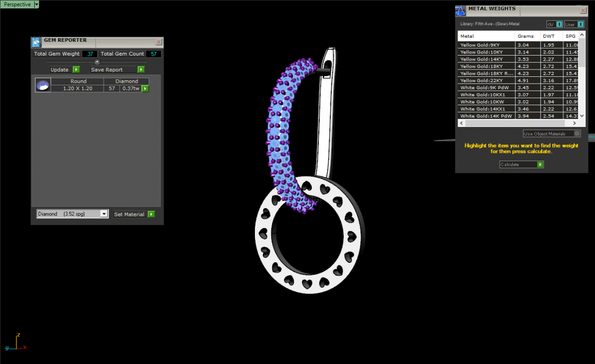Toggle the GV switch
The height and width of the screenshot is (364, 595).
pyautogui.click(x=559, y=24)
